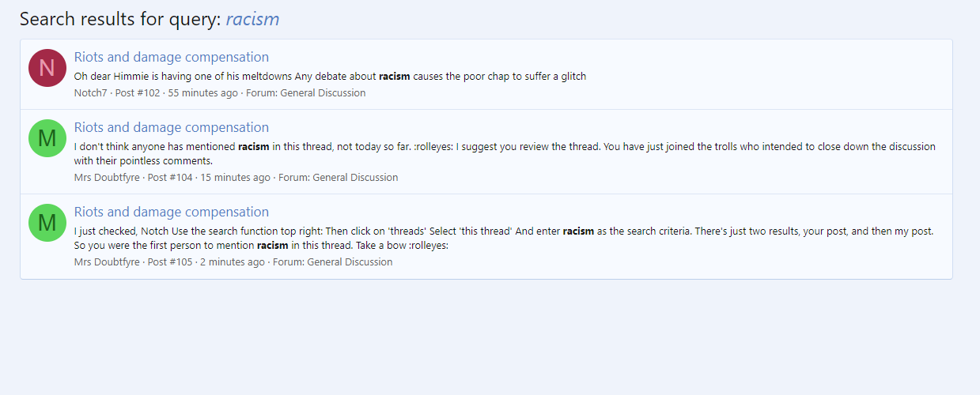980x395 pixels.
Task: Jump to Post #104
Action: pyautogui.click(x=170, y=178)
